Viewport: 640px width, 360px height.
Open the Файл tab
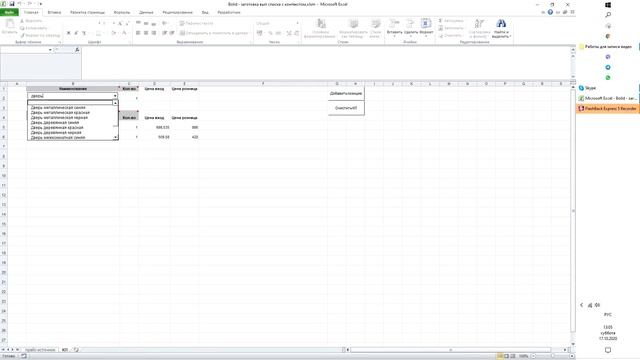click(9, 12)
